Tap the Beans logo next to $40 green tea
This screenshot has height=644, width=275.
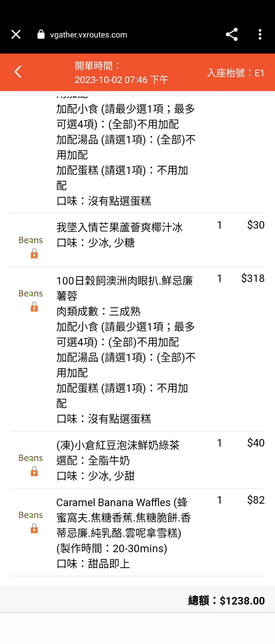coord(30,458)
